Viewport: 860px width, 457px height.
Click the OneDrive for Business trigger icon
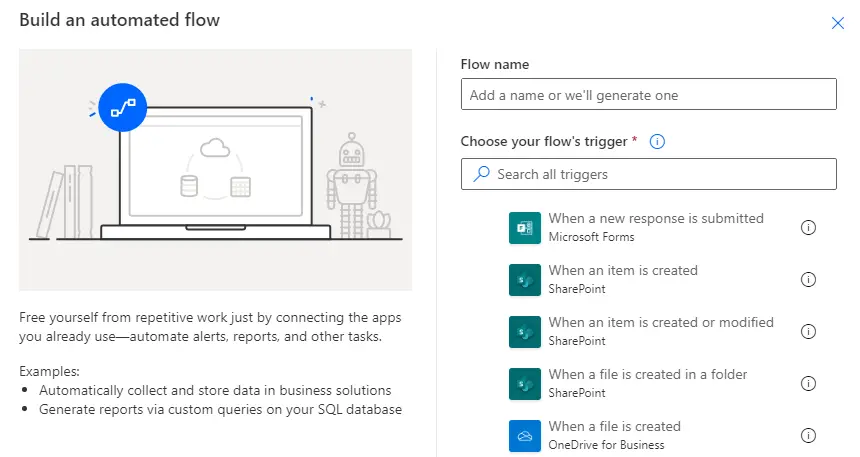click(x=525, y=436)
